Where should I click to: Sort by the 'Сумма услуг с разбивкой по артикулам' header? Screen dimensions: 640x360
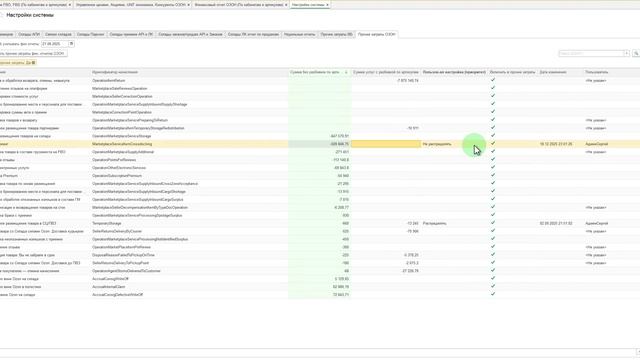386,72
